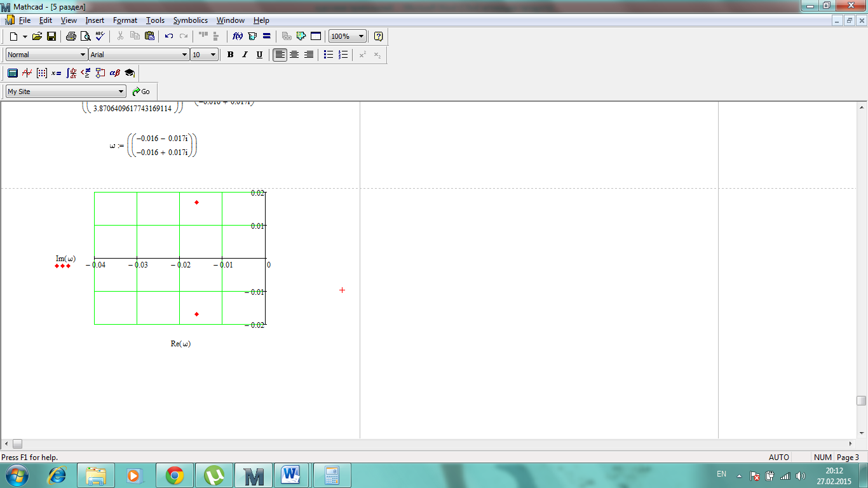Image resolution: width=868 pixels, height=488 pixels.
Task: Open the Greek symbol palette
Action: [x=115, y=73]
